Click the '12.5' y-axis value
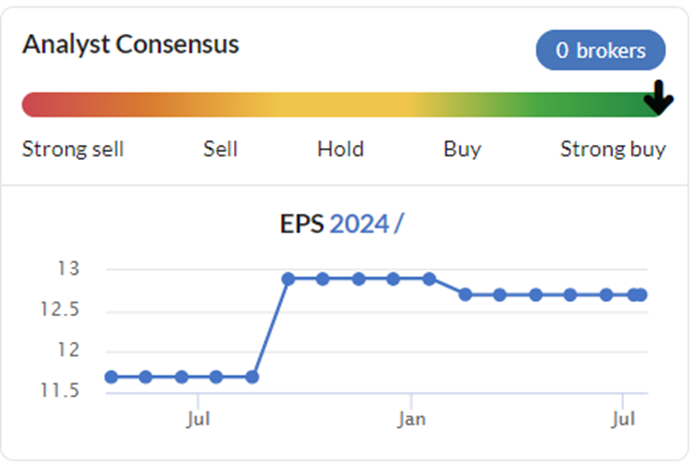697x472 pixels. (60, 309)
